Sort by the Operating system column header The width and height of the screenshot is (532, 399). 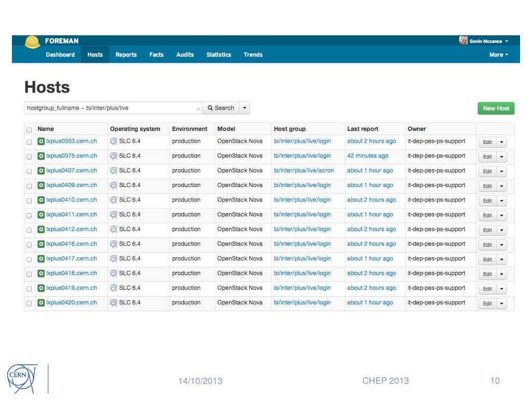pos(135,129)
